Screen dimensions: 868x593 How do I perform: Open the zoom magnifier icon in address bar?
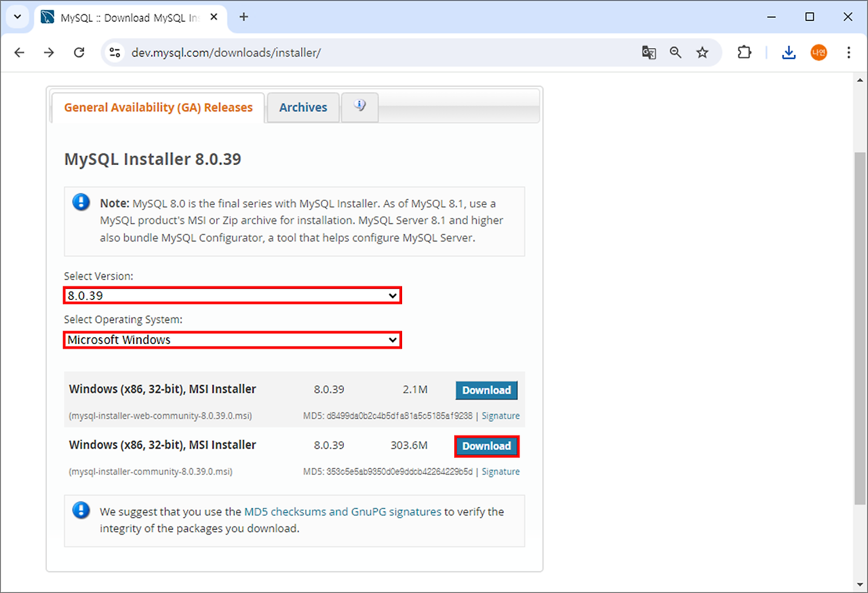(x=675, y=52)
